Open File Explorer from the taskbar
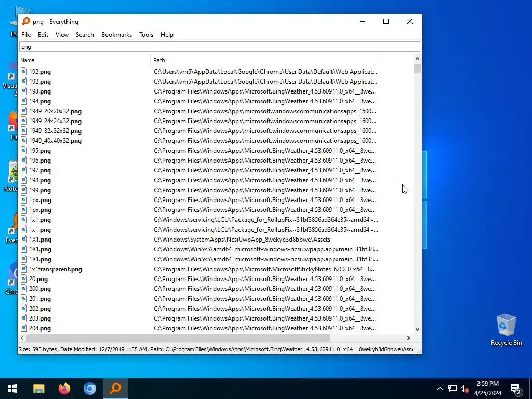The image size is (532, 399). tap(38, 389)
